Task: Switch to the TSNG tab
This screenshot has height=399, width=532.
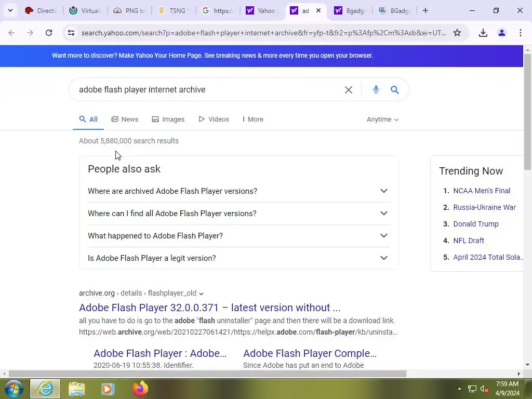Action: [174, 10]
